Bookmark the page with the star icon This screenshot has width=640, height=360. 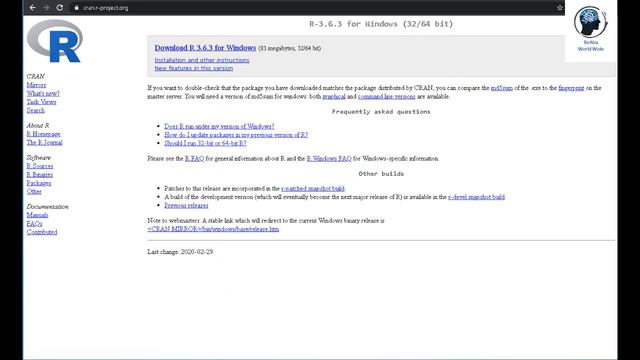560,8
